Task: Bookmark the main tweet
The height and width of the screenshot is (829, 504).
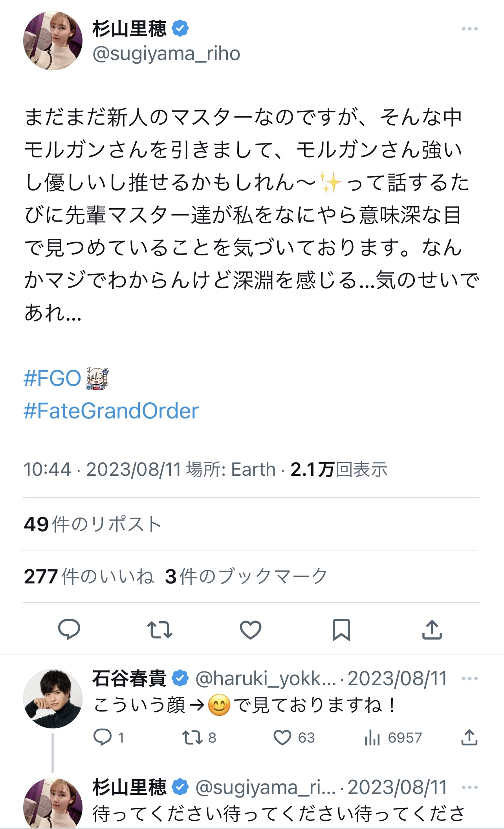Action: tap(341, 629)
